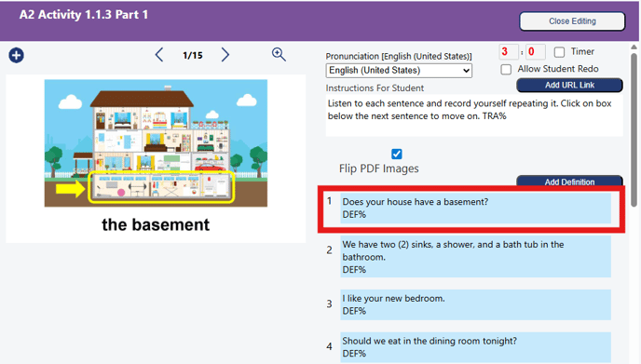Image resolution: width=641 pixels, height=364 pixels.
Task: Click 'the basement' caption text
Action: pos(156,224)
